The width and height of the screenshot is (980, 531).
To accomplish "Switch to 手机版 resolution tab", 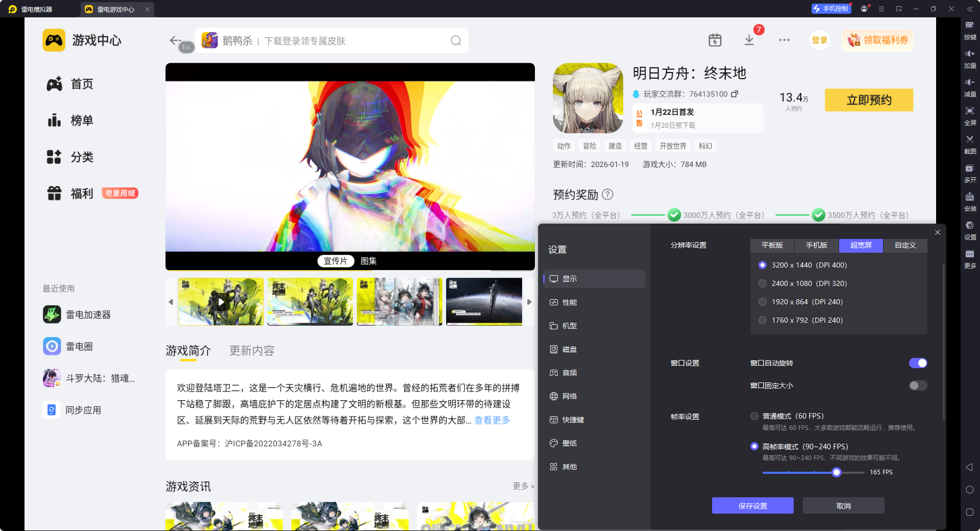I will click(x=817, y=246).
